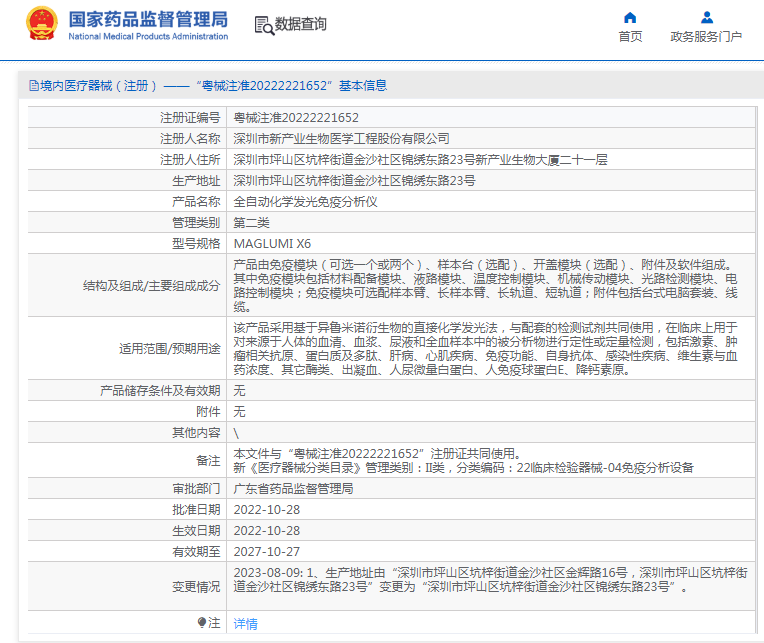Open 政务服务门户 portal text link

(x=706, y=37)
